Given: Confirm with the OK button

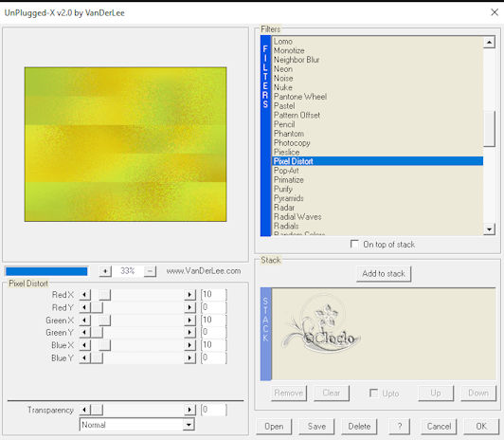Looking at the screenshot, I should tap(481, 427).
